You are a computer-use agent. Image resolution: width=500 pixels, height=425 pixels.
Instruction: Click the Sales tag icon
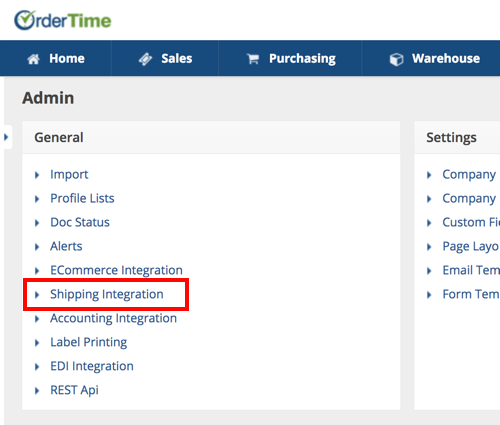(x=145, y=59)
